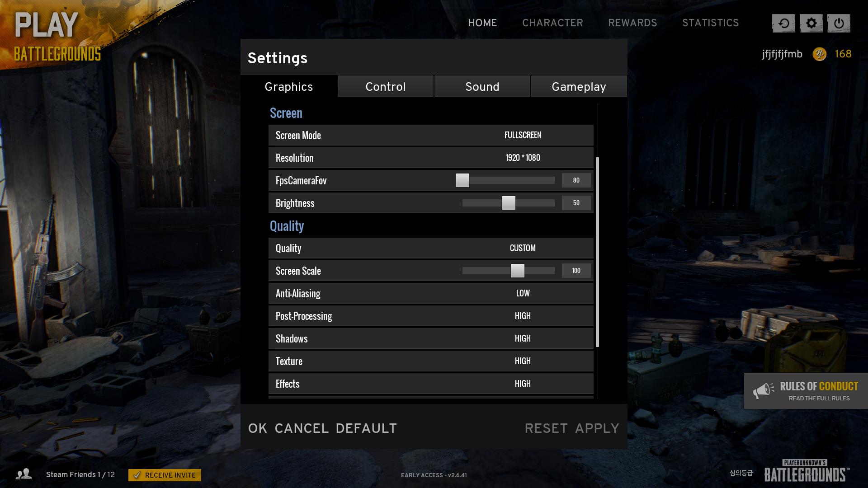Toggle Resolution display setting
The height and width of the screenshot is (488, 868).
coord(523,157)
